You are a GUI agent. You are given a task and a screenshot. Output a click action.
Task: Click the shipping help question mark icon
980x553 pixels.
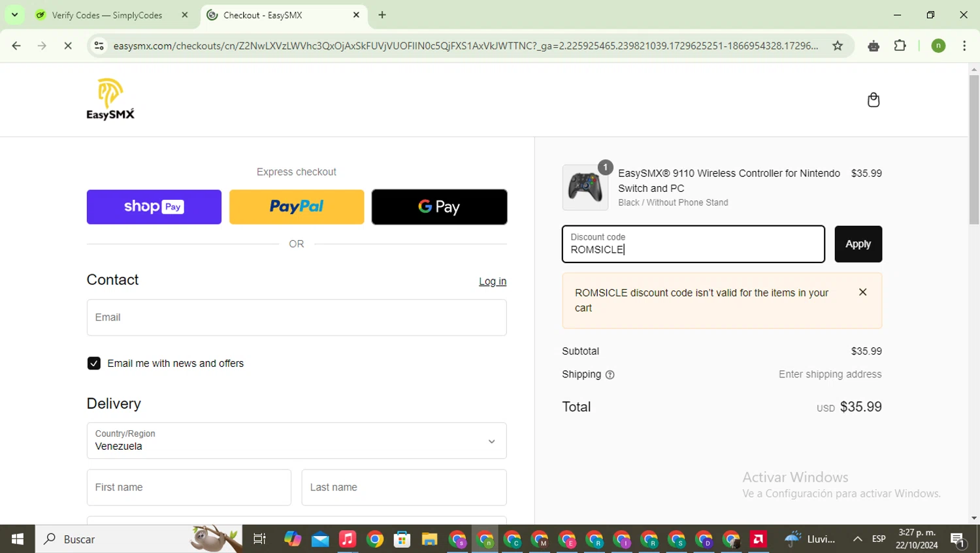[610, 375]
